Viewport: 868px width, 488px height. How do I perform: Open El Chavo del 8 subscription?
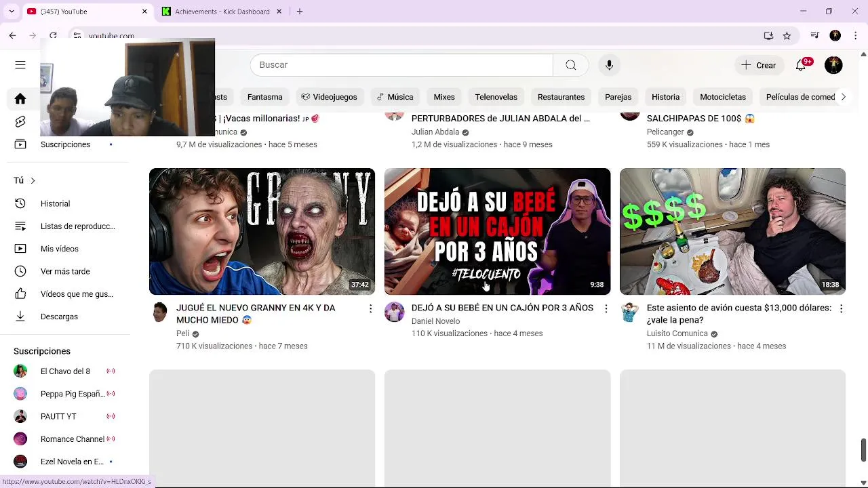tap(64, 371)
